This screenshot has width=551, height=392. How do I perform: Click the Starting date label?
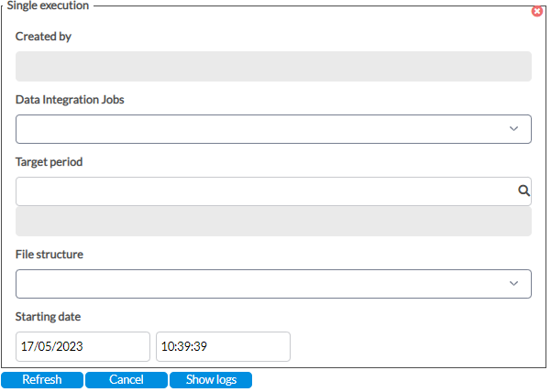point(48,317)
